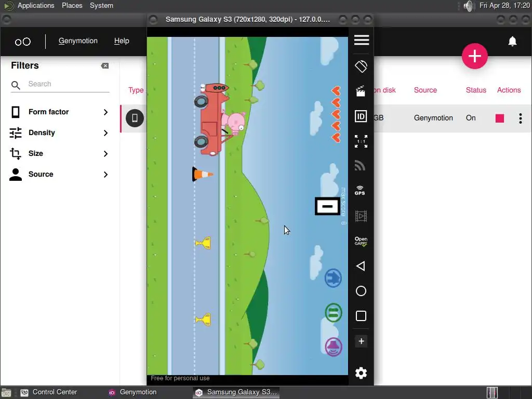The height and width of the screenshot is (399, 532).
Task: Expand the Size filter
Action: coord(59,153)
